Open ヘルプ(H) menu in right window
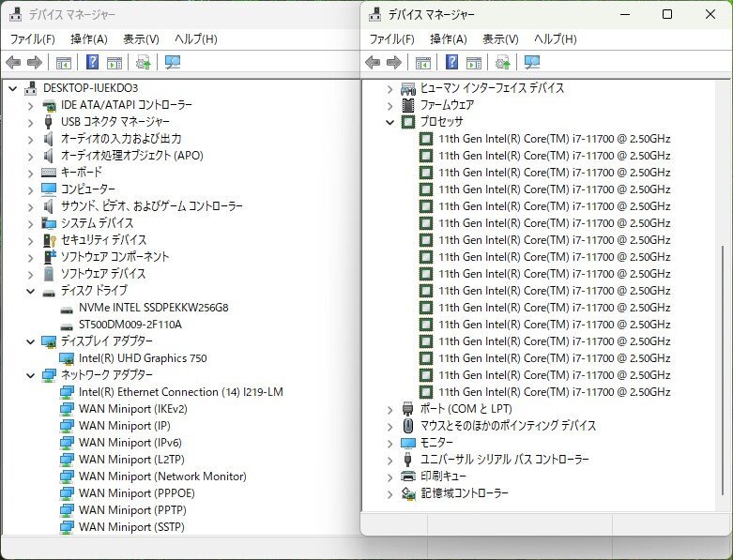733x560 pixels. click(556, 39)
